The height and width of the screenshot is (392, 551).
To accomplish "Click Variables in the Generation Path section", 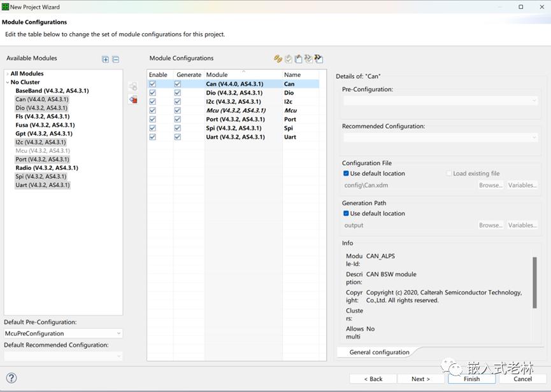I will [522, 225].
